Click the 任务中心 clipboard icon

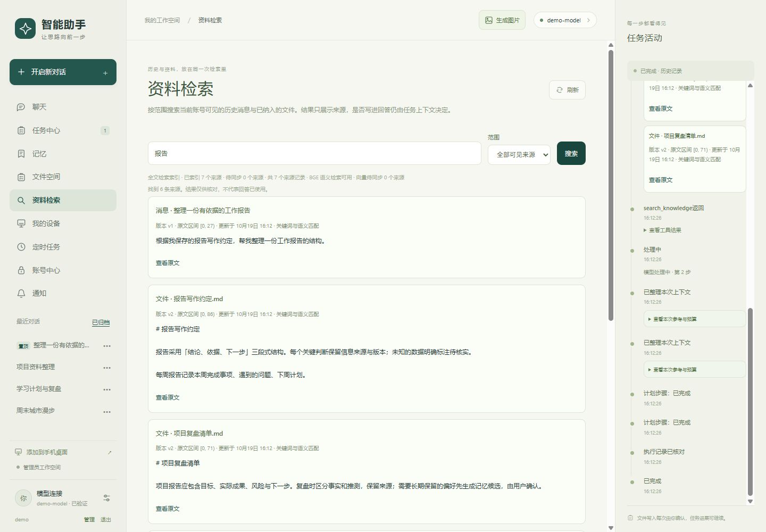click(x=21, y=130)
